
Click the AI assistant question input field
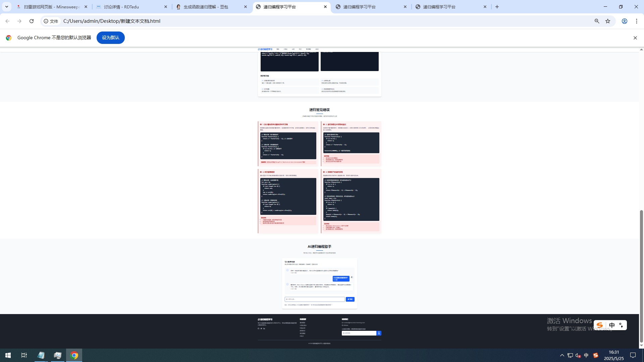(315, 299)
